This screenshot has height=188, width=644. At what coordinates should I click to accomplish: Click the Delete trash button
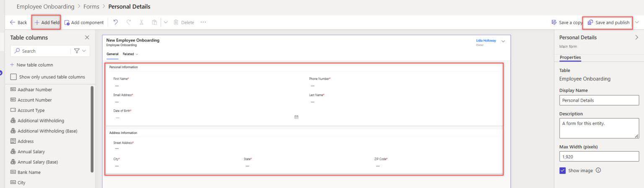point(184,23)
